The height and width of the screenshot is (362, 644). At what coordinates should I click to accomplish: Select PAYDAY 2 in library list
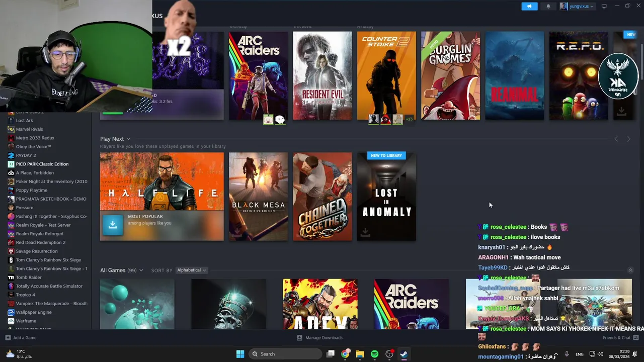coord(26,155)
